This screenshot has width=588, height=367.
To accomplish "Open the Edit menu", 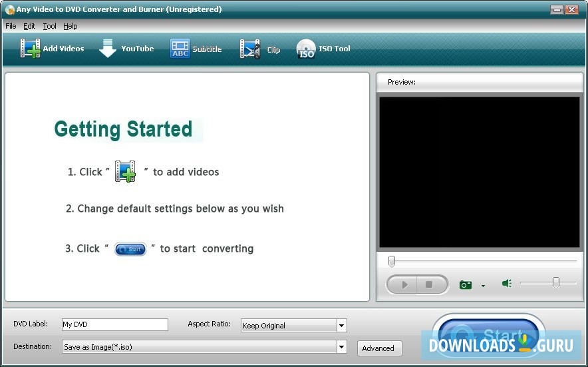I will [x=29, y=26].
